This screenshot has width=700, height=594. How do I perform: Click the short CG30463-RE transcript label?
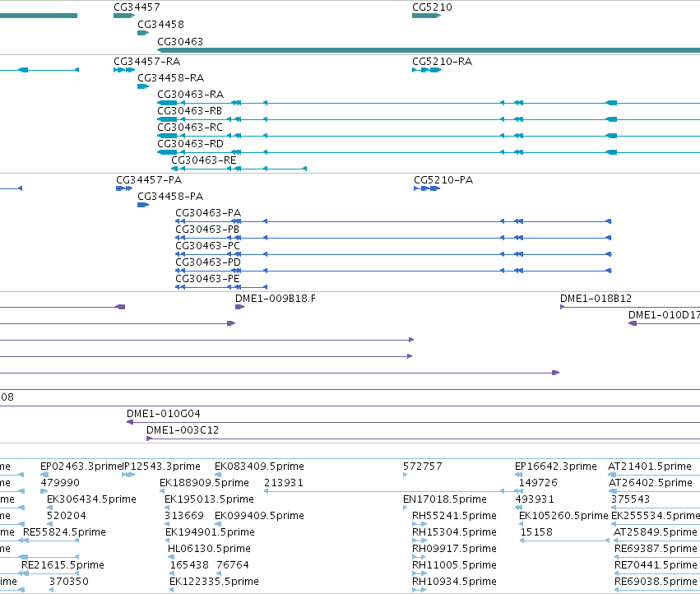[204, 160]
